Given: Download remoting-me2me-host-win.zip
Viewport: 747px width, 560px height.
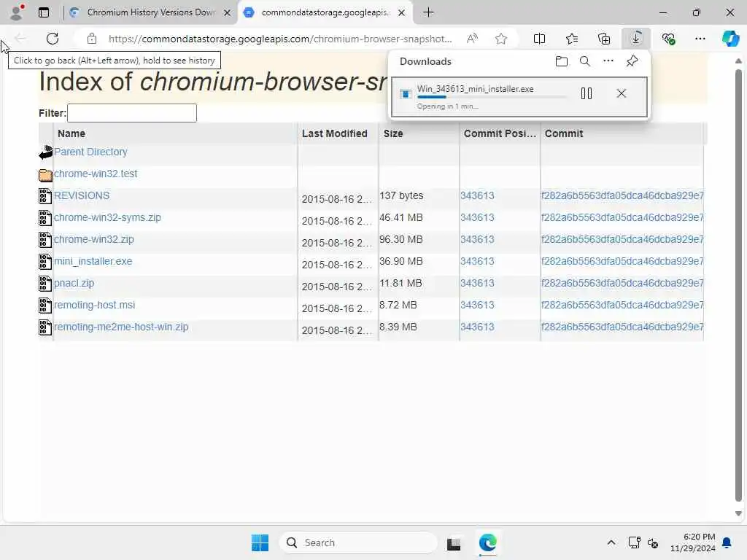Looking at the screenshot, I should pos(121,327).
